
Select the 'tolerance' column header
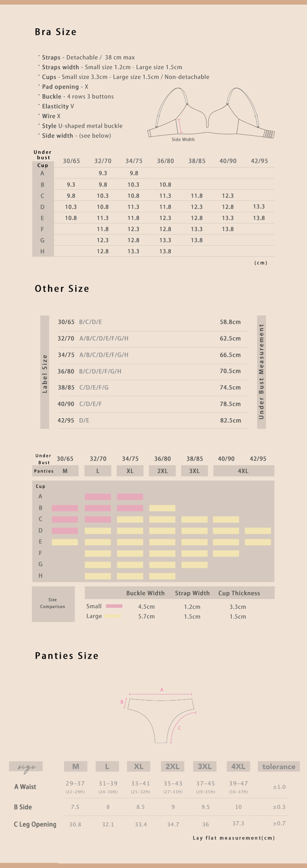tap(279, 766)
